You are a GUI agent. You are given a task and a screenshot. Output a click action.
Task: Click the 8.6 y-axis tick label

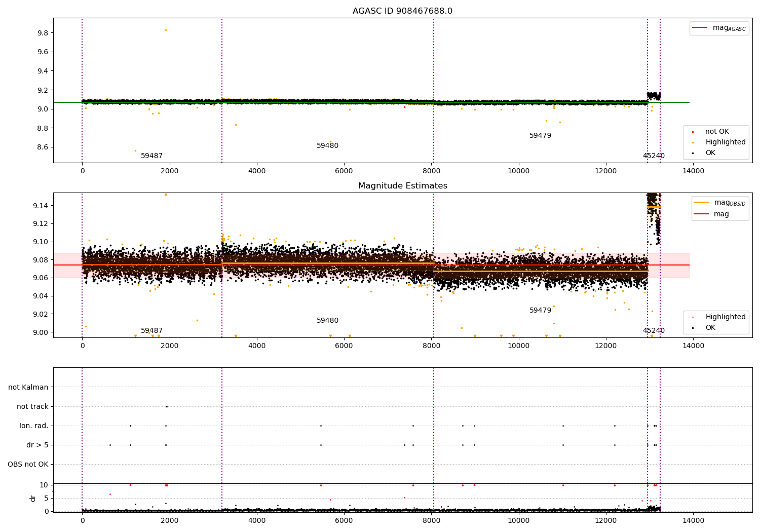click(42, 147)
